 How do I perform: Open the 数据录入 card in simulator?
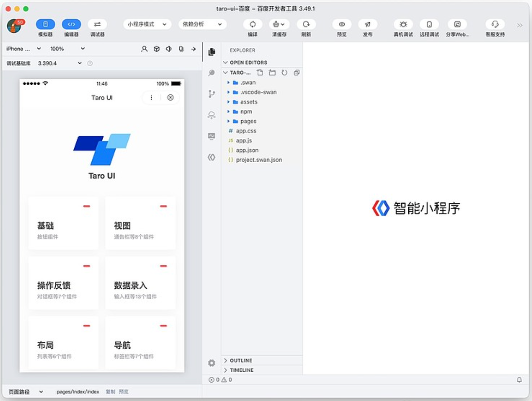point(140,283)
